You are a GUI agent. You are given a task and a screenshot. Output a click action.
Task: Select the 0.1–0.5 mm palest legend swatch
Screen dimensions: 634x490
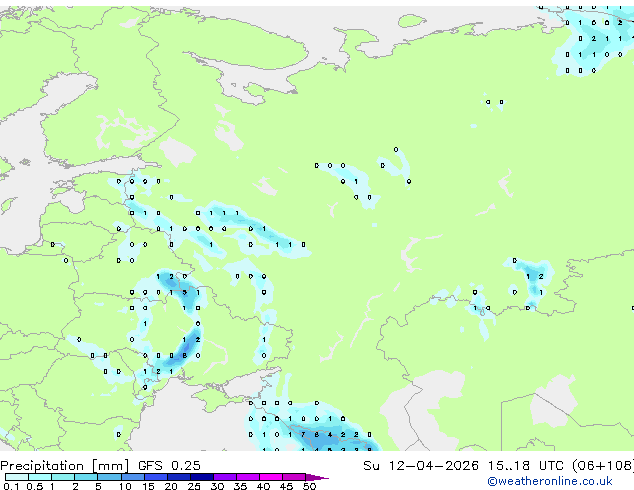coord(17,477)
